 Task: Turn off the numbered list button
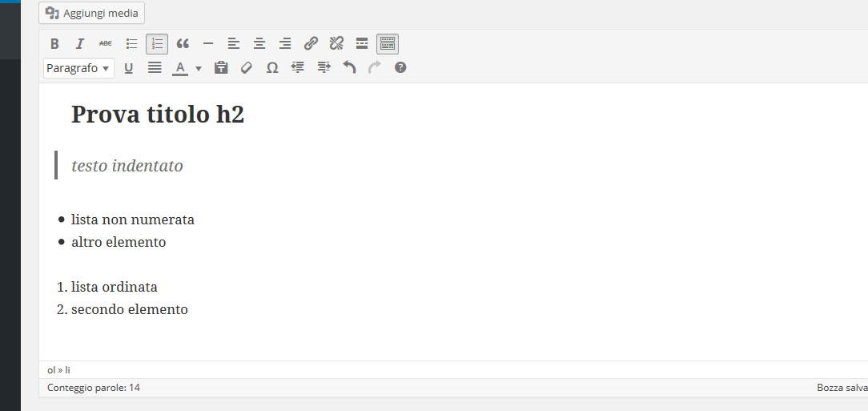pyautogui.click(x=157, y=44)
